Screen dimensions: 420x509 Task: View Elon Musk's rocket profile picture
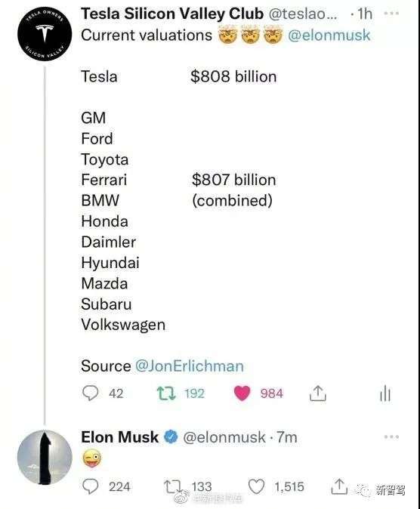pyautogui.click(x=45, y=457)
